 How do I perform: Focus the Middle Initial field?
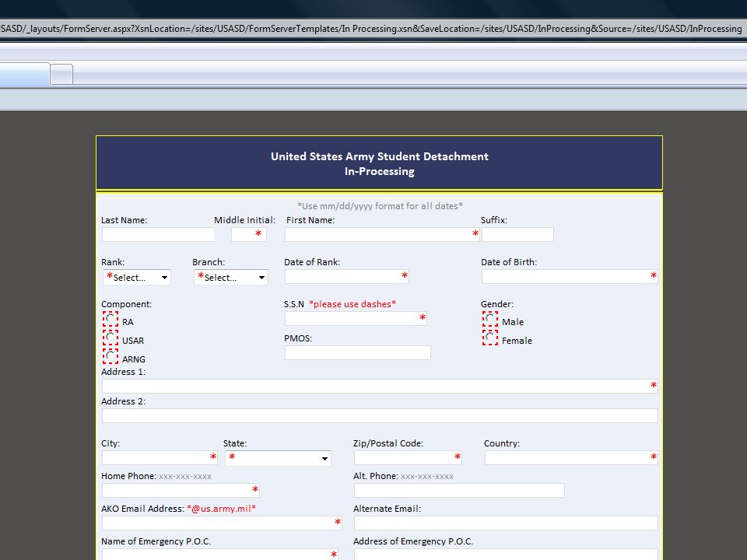249,234
